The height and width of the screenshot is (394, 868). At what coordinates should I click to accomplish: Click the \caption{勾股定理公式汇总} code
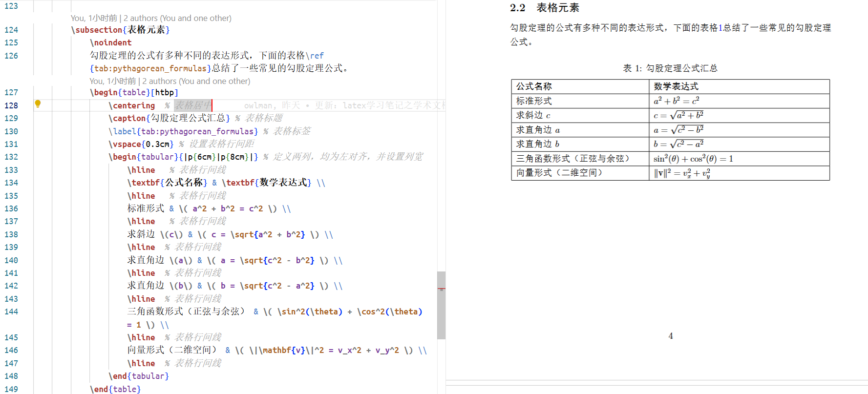pyautogui.click(x=169, y=118)
